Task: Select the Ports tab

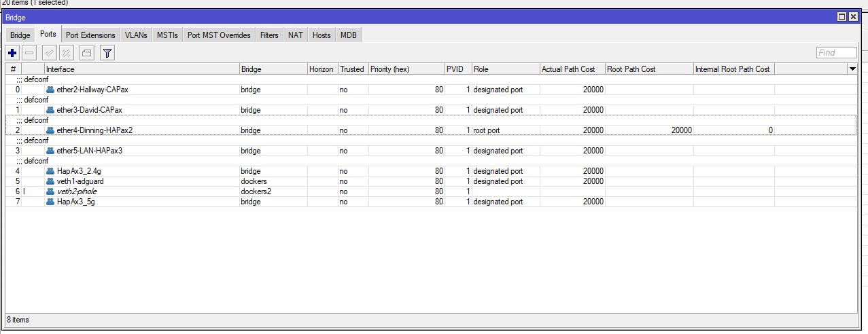Action: [x=48, y=35]
